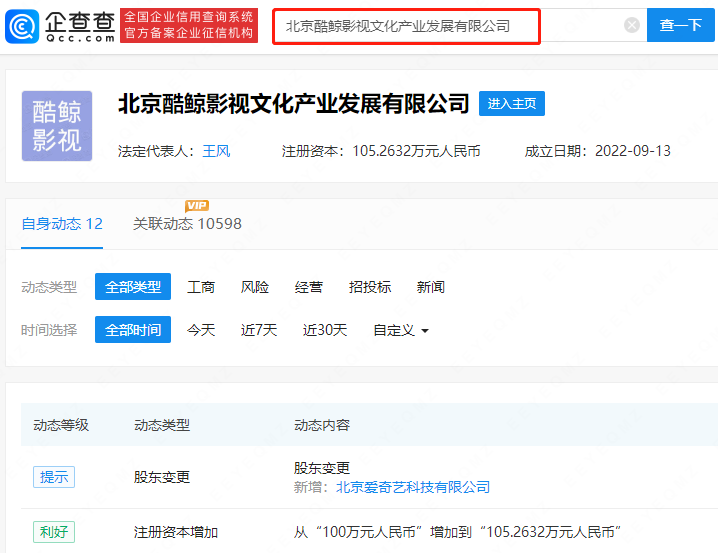Filter dynamics by 经营 type

[309, 287]
